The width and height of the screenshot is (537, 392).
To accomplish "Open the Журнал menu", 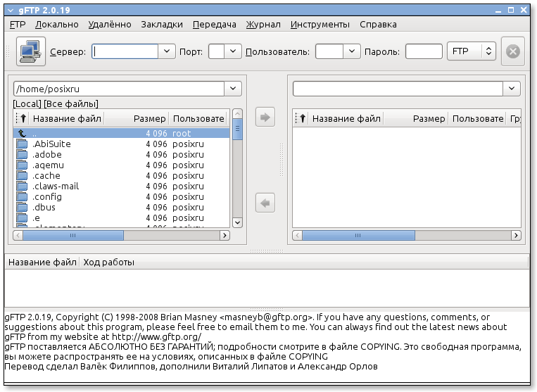I will (x=263, y=25).
